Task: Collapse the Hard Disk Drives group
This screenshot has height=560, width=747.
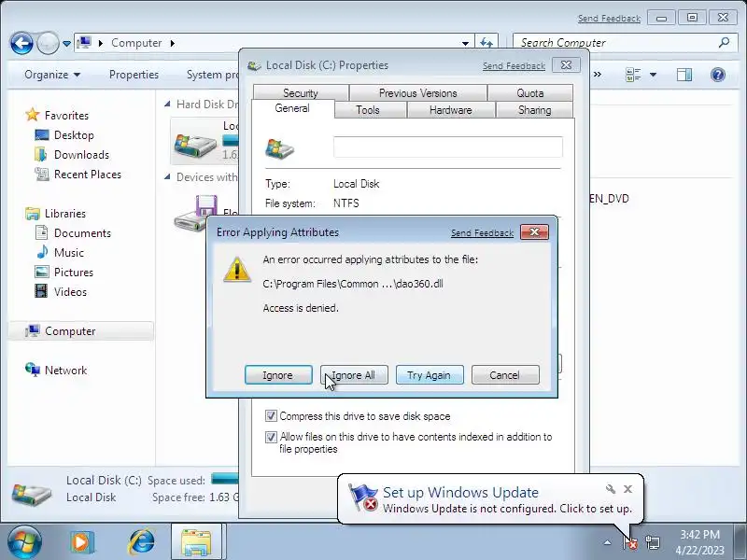Action: (x=167, y=104)
